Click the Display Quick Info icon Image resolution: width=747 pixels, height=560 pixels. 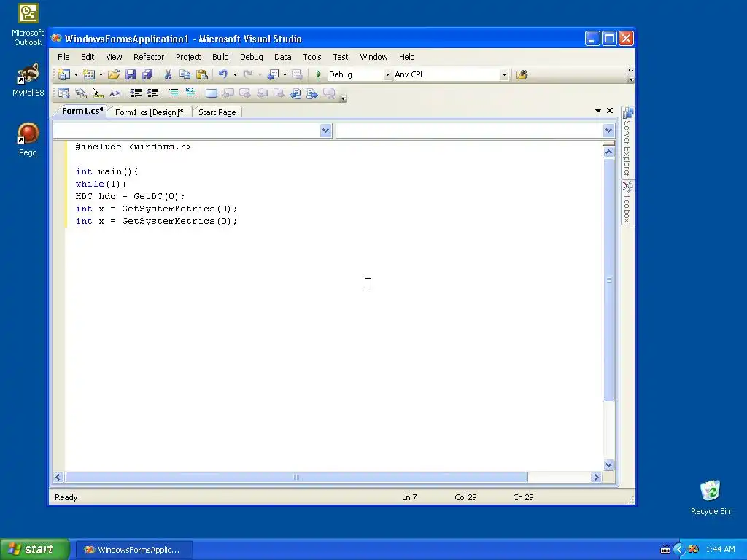tap(98, 93)
